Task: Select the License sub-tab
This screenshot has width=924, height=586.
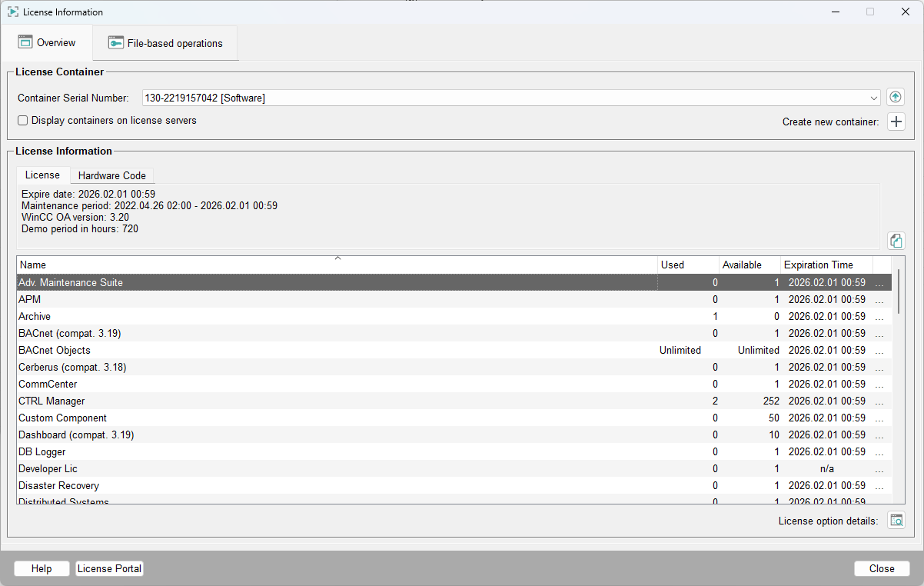Action: point(42,175)
